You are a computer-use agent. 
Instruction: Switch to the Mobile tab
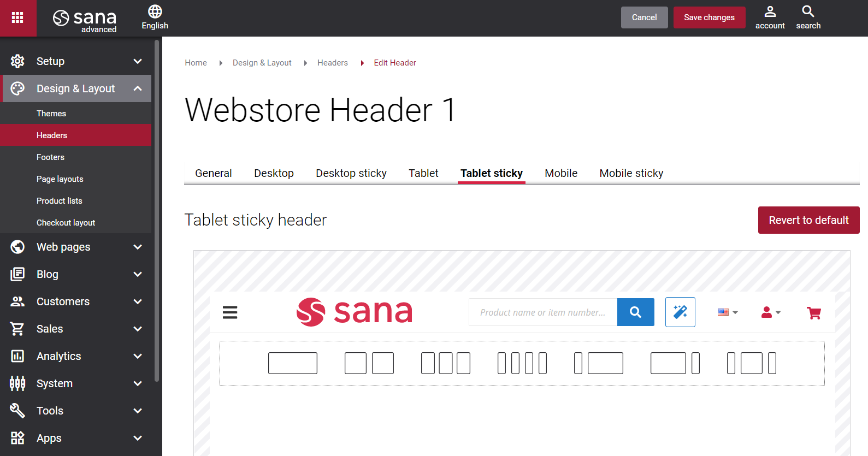coord(561,173)
